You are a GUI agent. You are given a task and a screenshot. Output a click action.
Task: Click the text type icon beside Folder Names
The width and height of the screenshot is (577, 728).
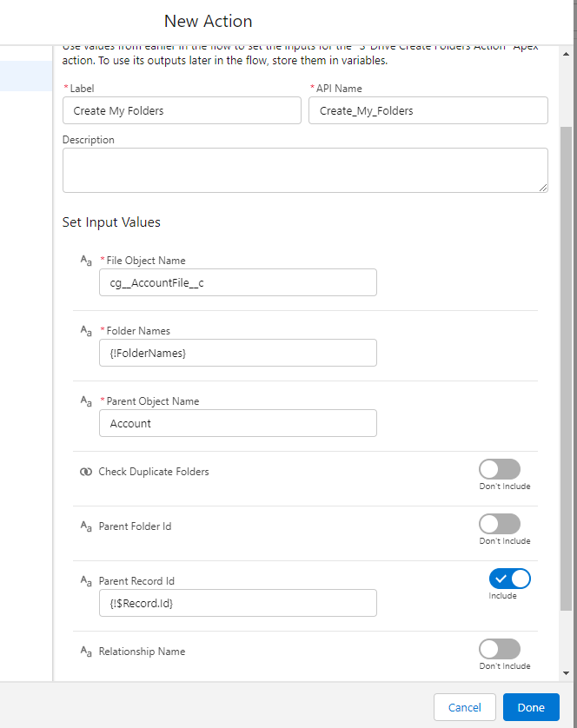coord(86,331)
